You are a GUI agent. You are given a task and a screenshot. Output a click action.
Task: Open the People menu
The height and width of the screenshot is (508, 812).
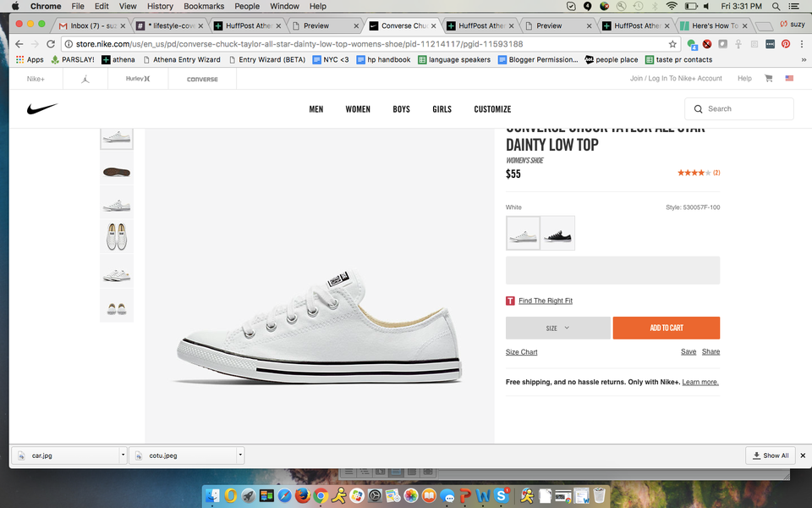click(247, 6)
